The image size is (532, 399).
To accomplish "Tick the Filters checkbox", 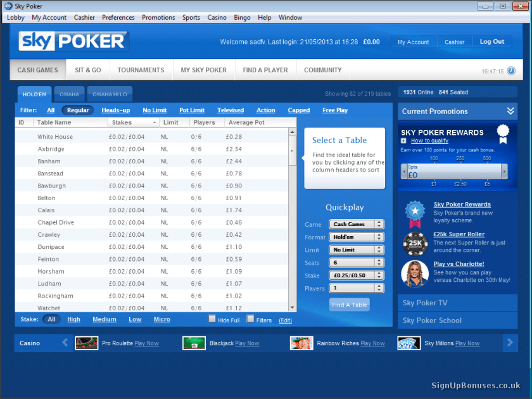I will coord(250,319).
